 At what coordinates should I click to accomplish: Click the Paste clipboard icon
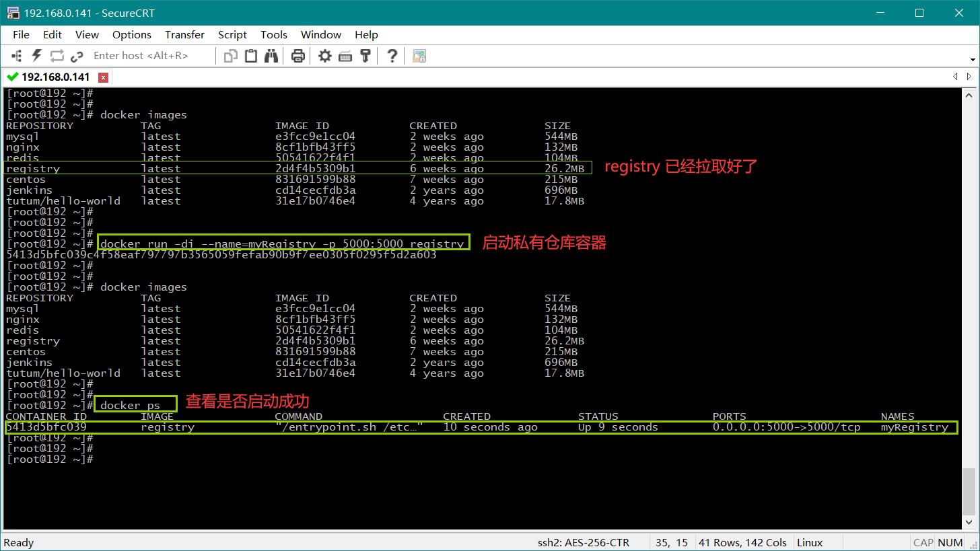click(x=251, y=56)
